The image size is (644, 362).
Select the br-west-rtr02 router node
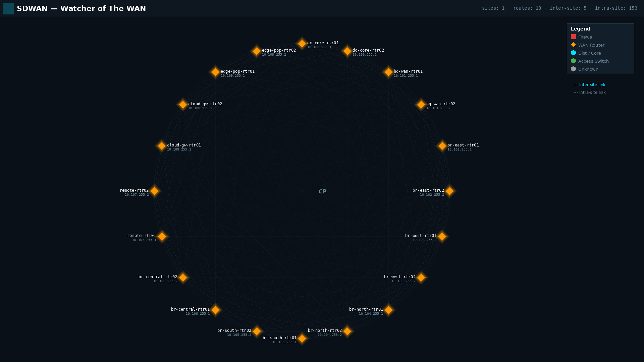422,278
